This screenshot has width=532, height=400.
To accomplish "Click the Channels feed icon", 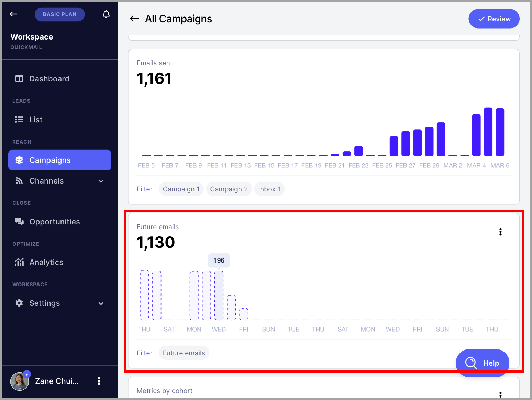I will click(x=19, y=181).
